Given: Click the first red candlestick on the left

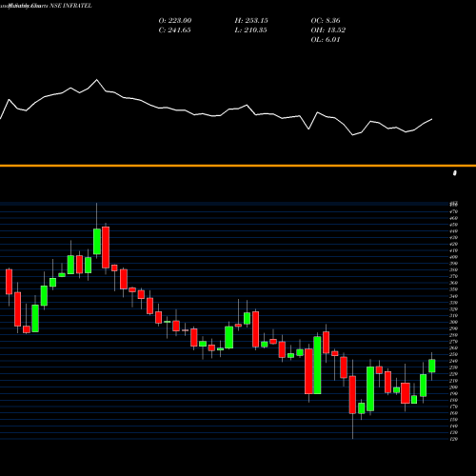Looking at the screenshot, I should 9,282.
